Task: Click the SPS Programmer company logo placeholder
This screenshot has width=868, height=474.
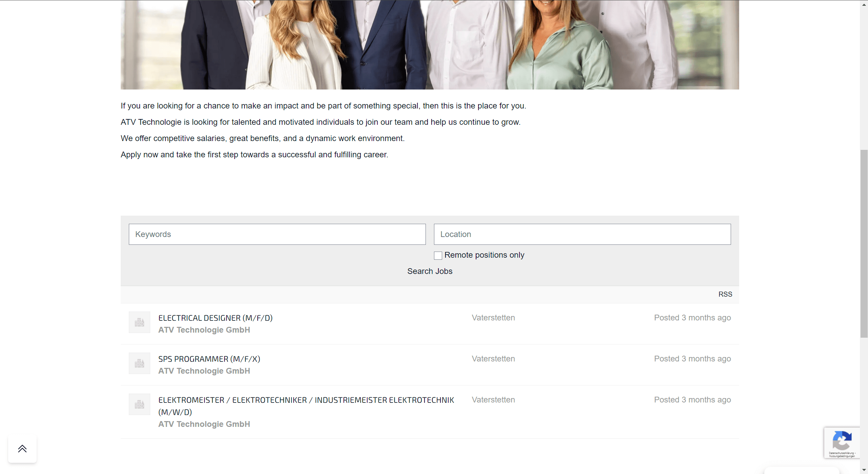Action: (139, 363)
